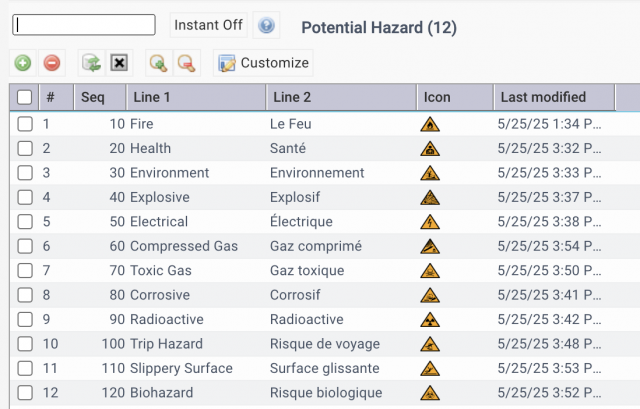640x409 pixels.
Task: Click the Fire hazard warning icon
Action: click(430, 124)
